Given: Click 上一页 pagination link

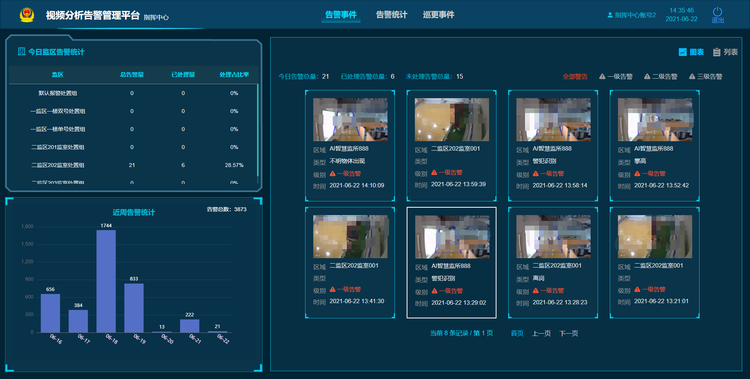Looking at the screenshot, I should point(541,333).
